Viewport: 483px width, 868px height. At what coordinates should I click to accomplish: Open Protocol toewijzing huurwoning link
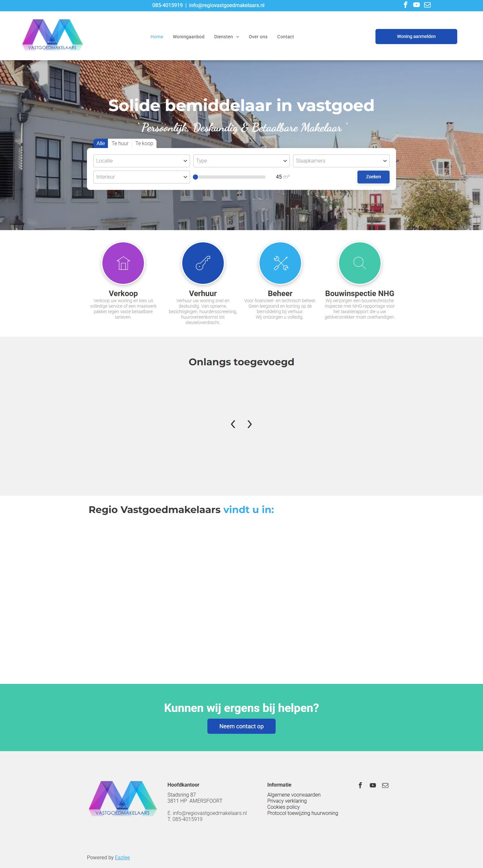302,813
